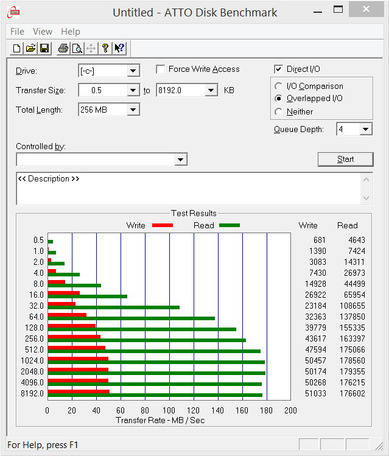Expand the Queue Depth dropdown
Viewport: 389px width, 456px height.
[x=366, y=129]
